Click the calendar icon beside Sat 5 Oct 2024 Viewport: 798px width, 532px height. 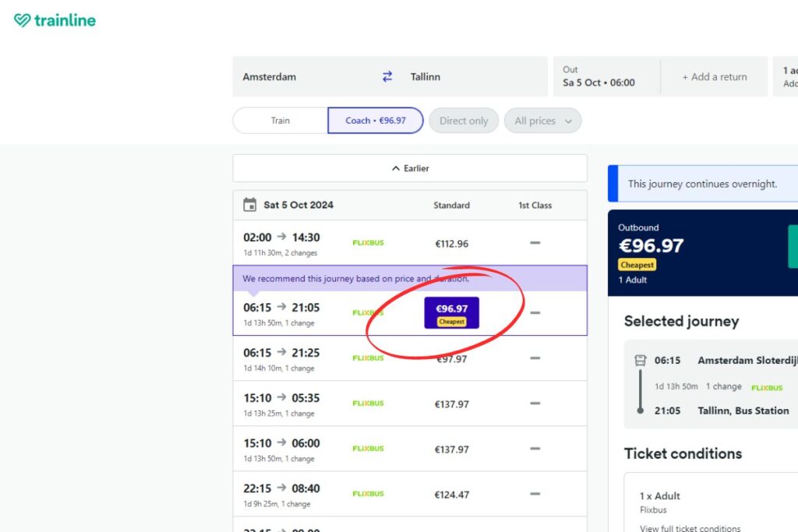click(249, 205)
